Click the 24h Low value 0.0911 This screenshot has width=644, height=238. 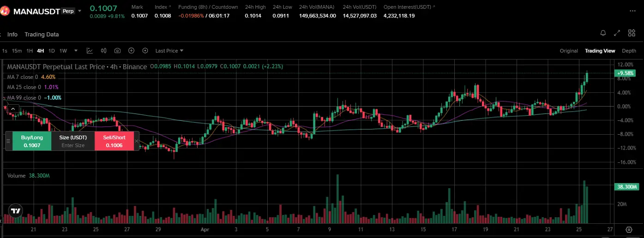coord(280,16)
